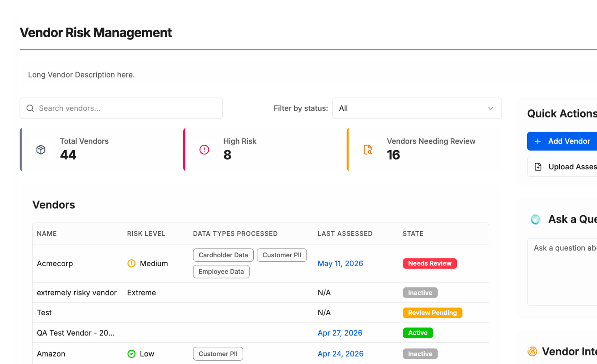This screenshot has width=597, height=364.
Task: Click the Vendors section heading
Action: pyautogui.click(x=54, y=205)
